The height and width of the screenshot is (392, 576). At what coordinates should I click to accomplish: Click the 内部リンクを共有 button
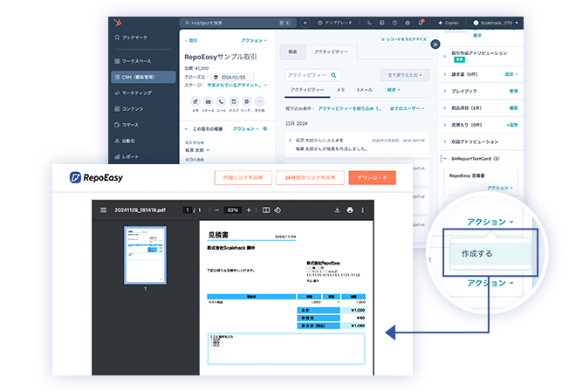click(243, 177)
